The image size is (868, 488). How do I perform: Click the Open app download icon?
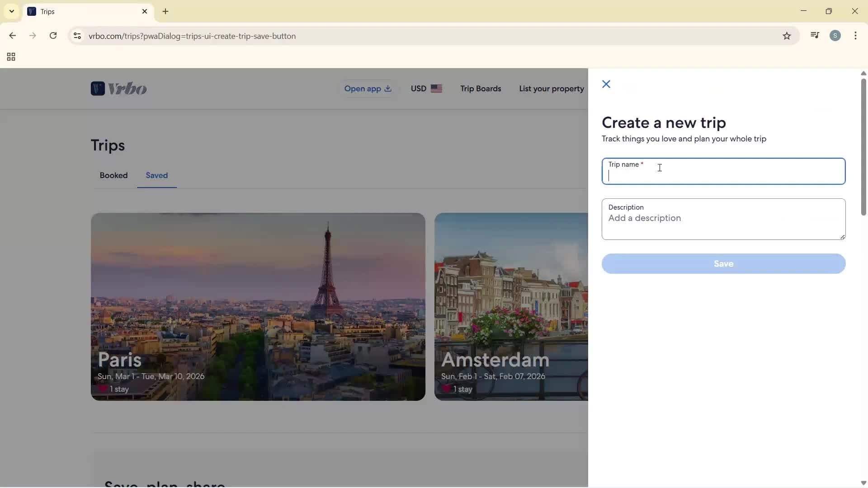pyautogui.click(x=388, y=89)
